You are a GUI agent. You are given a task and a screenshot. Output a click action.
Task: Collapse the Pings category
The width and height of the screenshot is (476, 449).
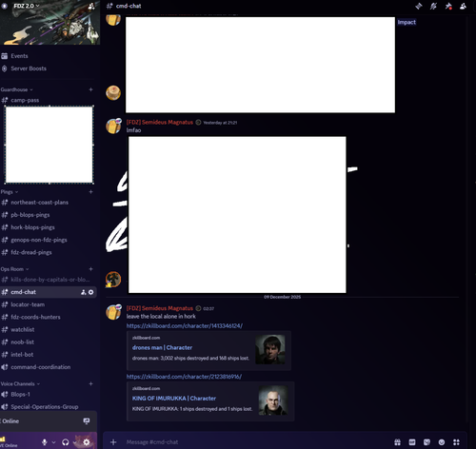(10, 192)
